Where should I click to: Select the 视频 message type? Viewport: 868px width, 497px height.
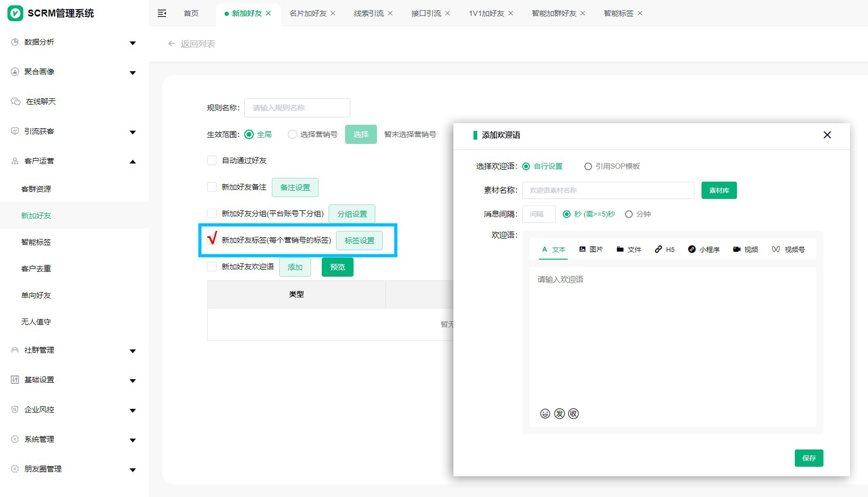[x=745, y=250]
